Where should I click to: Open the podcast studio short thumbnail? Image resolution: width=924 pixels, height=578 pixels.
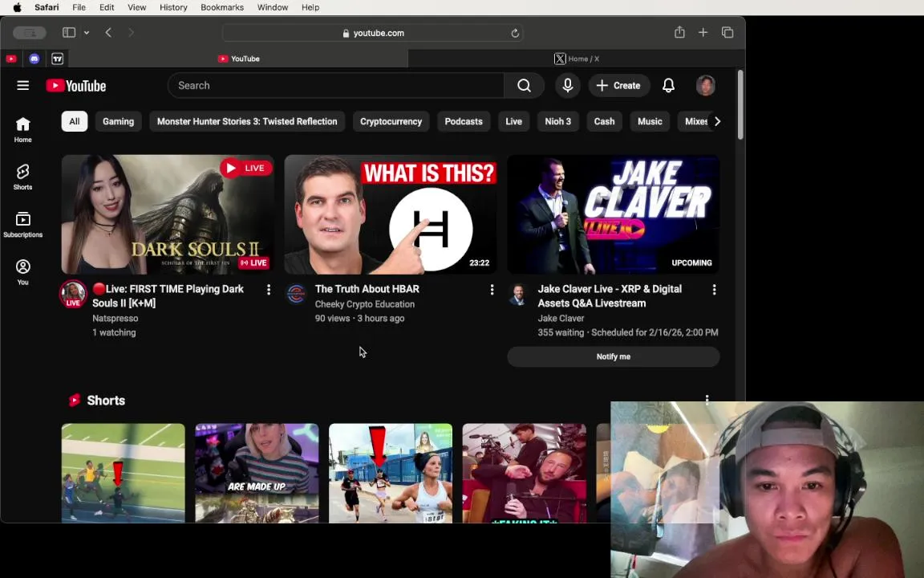coord(525,473)
